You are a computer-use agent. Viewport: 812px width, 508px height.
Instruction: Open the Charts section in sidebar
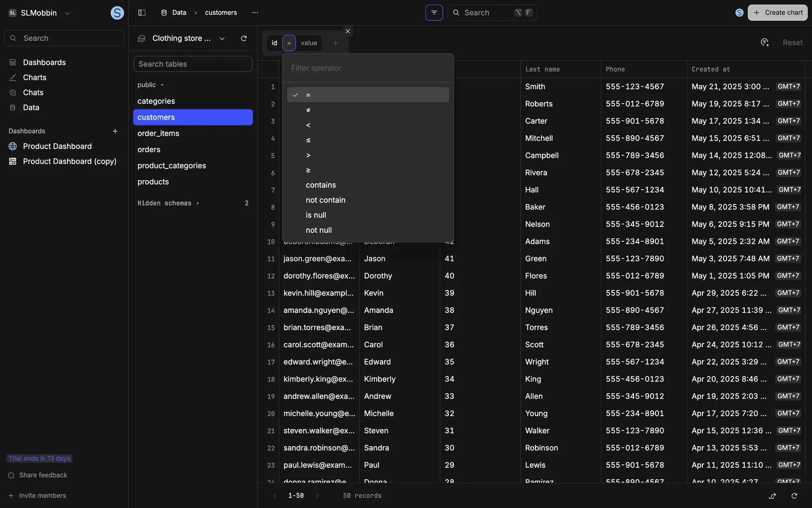35,77
